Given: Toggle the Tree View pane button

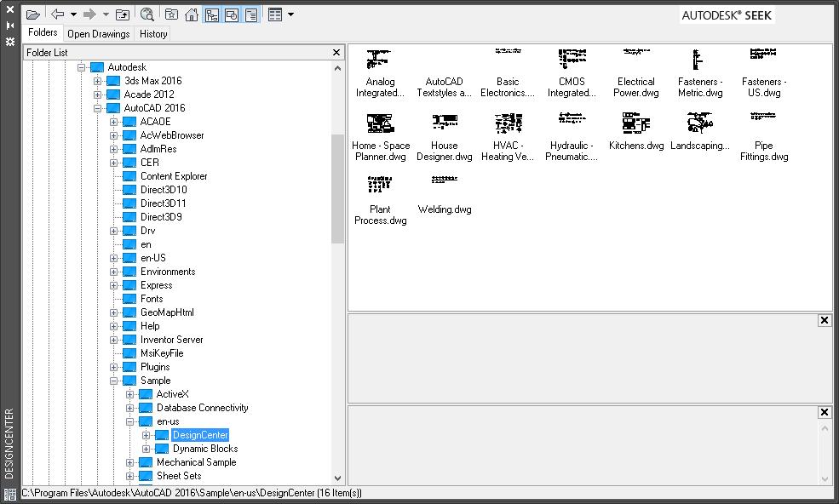Looking at the screenshot, I should [212, 14].
